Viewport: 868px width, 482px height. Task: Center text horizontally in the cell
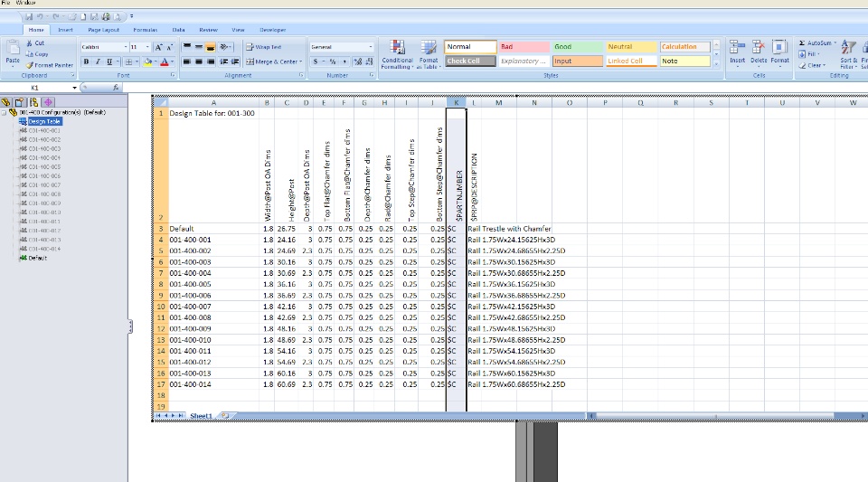(199, 62)
